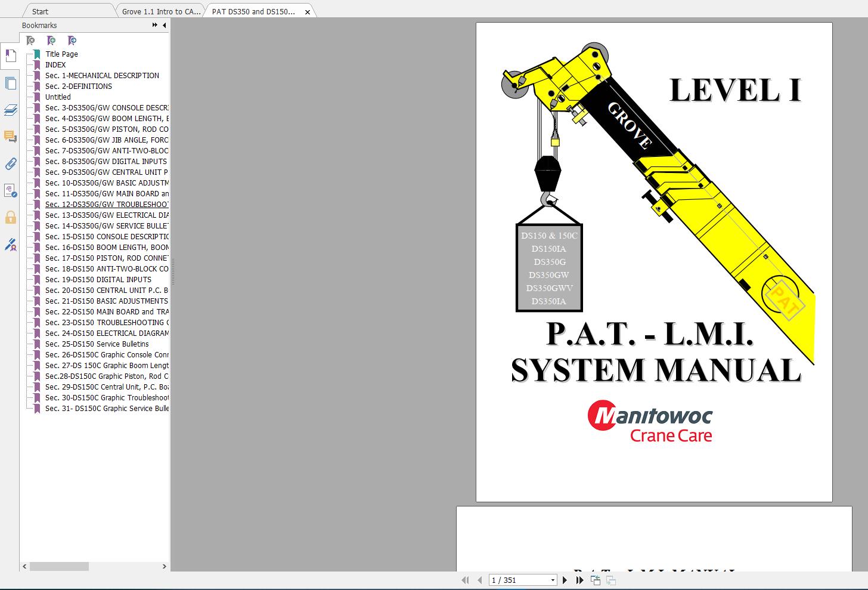Open the page number dropdown
The height and width of the screenshot is (590, 868).
[x=553, y=580]
